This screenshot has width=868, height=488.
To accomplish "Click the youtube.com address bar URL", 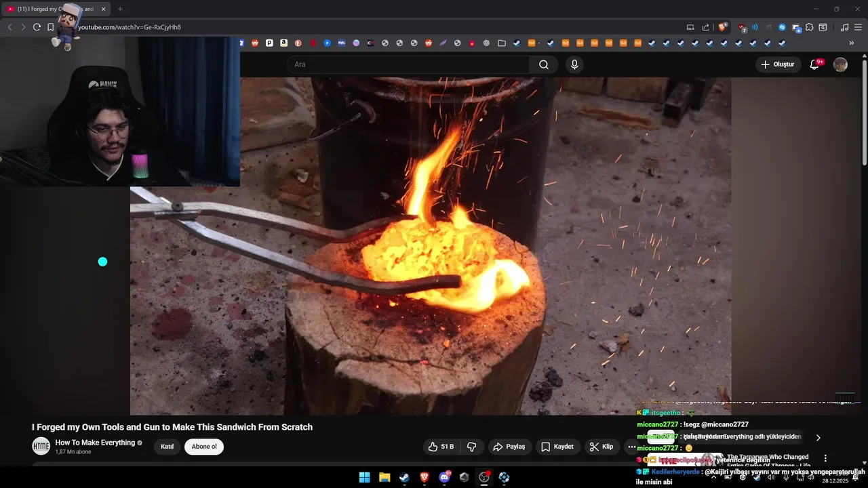I will pyautogui.click(x=130, y=27).
